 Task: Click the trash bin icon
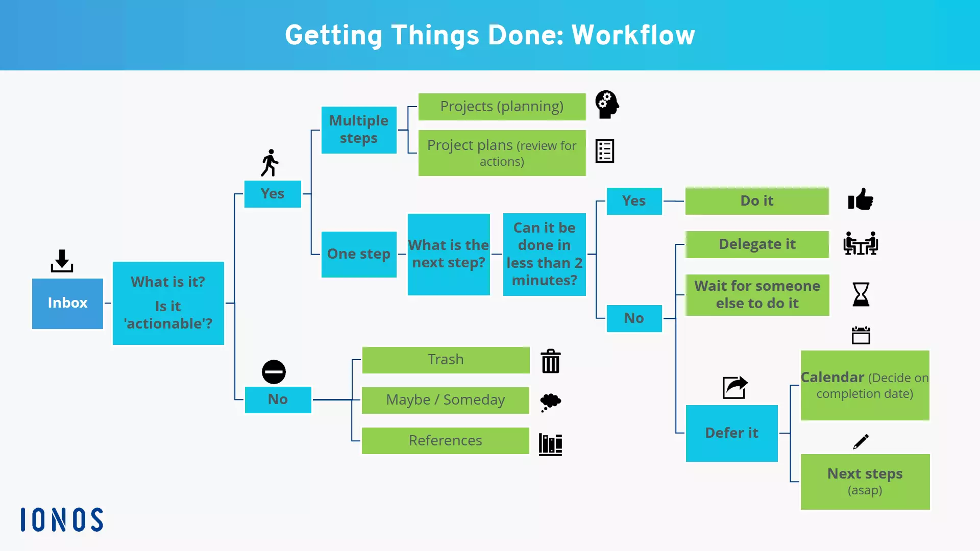pyautogui.click(x=549, y=359)
